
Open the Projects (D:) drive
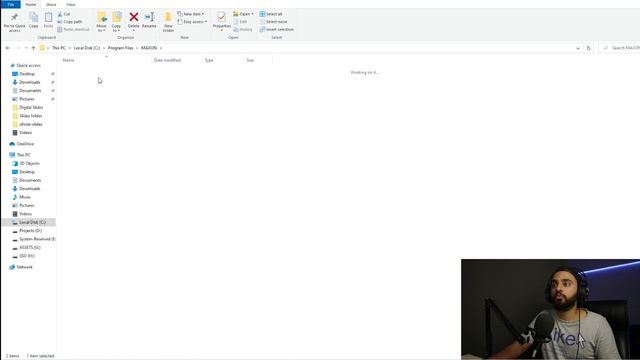[31, 231]
